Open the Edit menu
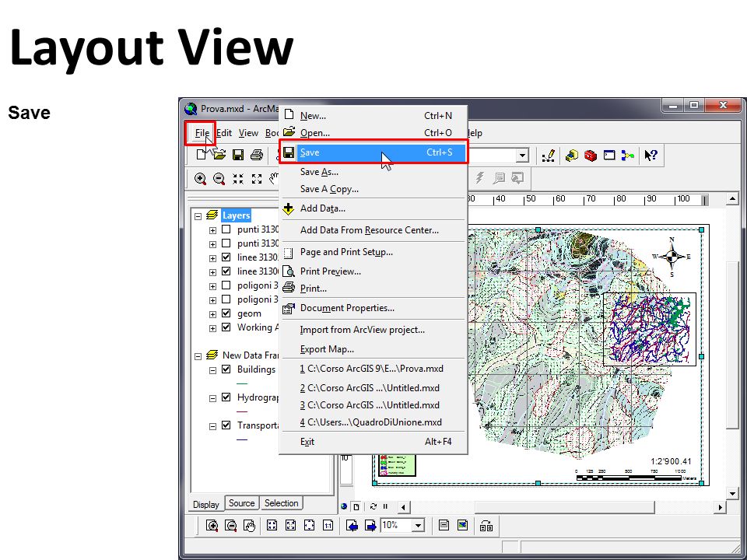This screenshot has height=560, width=747. (x=224, y=133)
